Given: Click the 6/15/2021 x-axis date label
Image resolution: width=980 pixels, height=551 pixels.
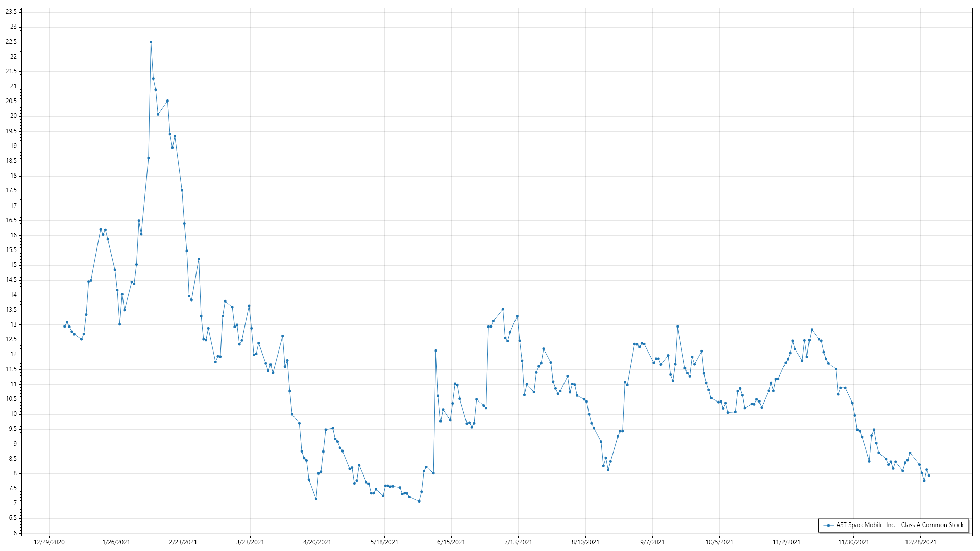Looking at the screenshot, I should 451,542.
